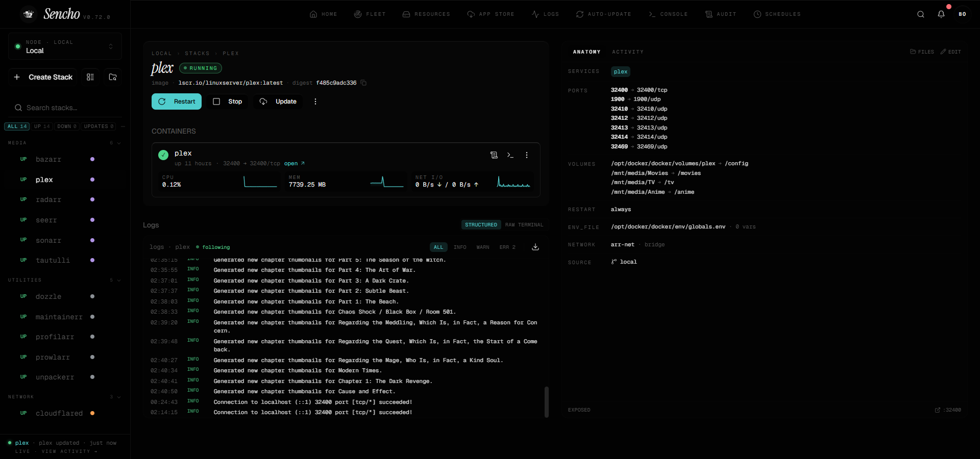The width and height of the screenshot is (980, 459).
Task: Filter logs to WARN level
Action: [483, 247]
